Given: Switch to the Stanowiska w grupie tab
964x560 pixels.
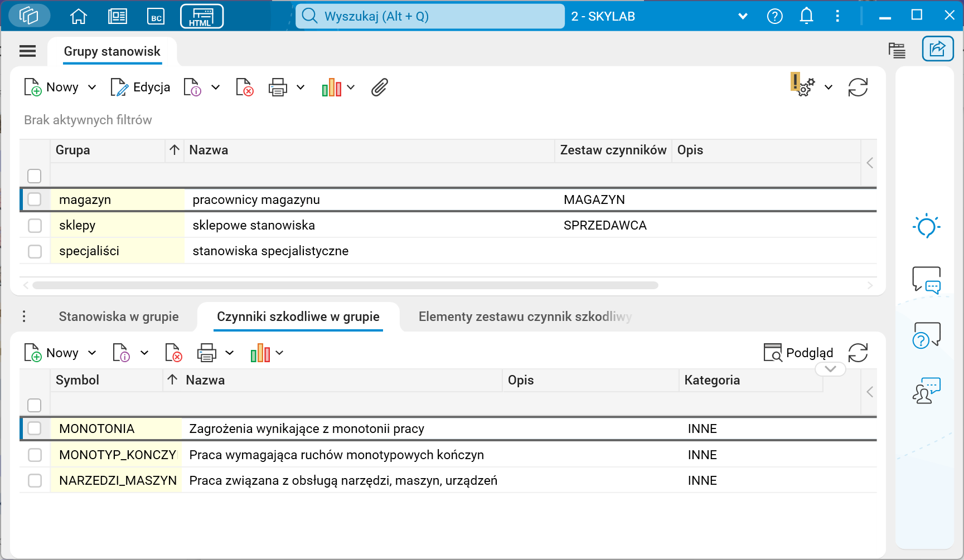Looking at the screenshot, I should 118,316.
